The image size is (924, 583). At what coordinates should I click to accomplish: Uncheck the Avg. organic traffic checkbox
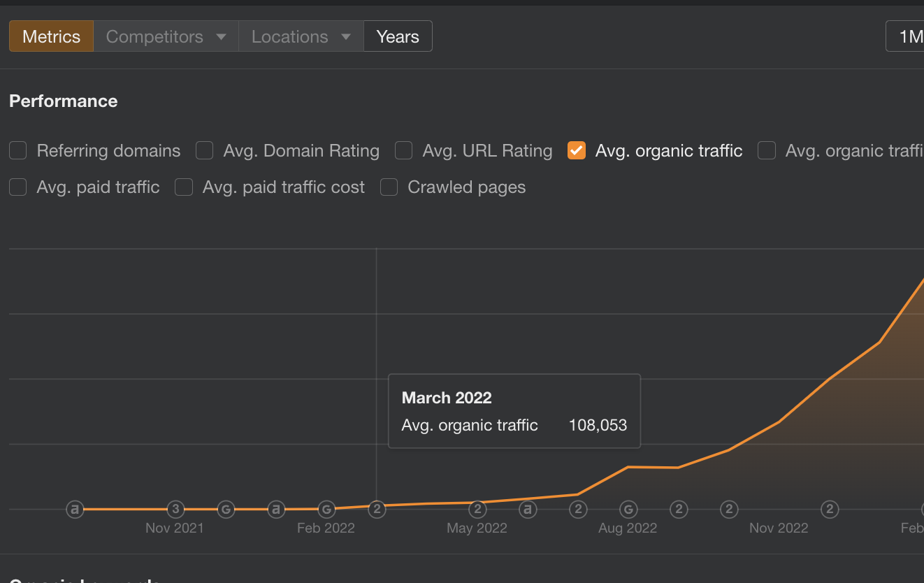point(577,151)
